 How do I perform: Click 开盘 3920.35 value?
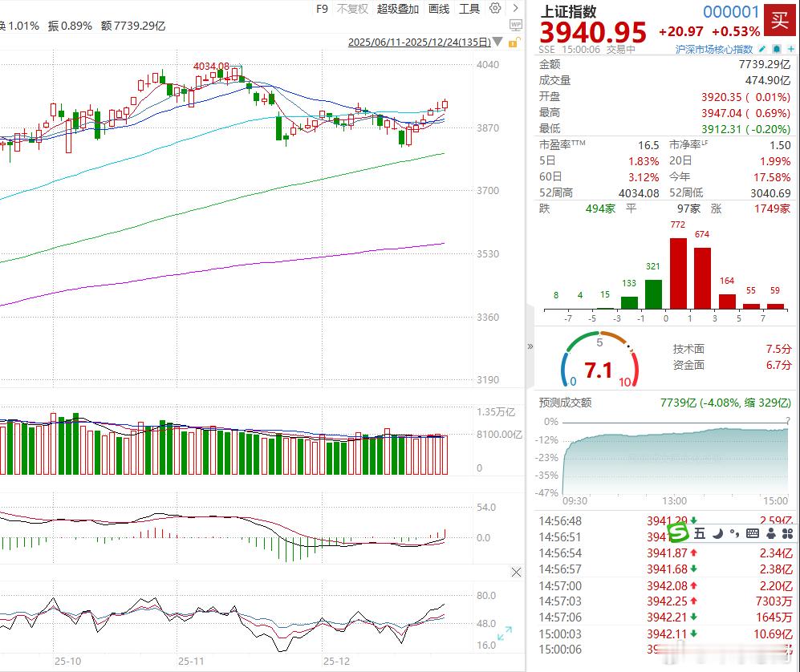[x=745, y=97]
